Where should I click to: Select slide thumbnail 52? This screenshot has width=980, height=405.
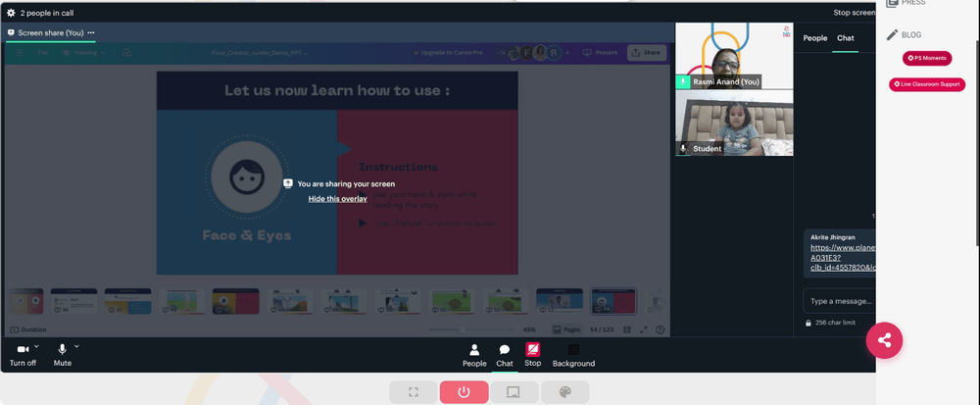[x=506, y=301]
